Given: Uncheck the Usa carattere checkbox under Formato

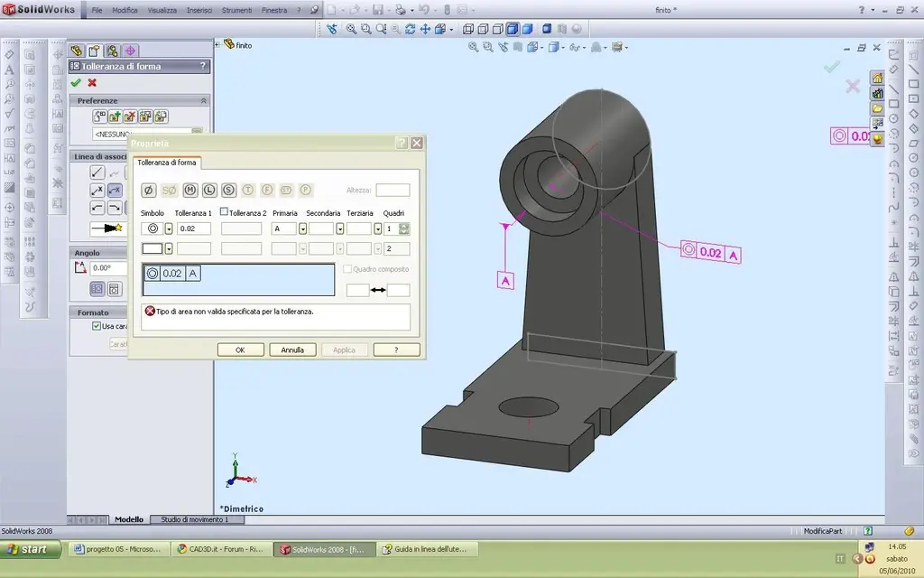Looking at the screenshot, I should (x=97, y=325).
